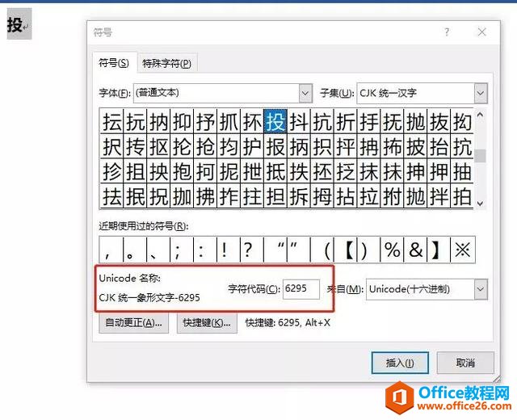Viewport: 517px width, 420px height.
Task: Choose the 拍 character cell
Action: [x=462, y=197]
